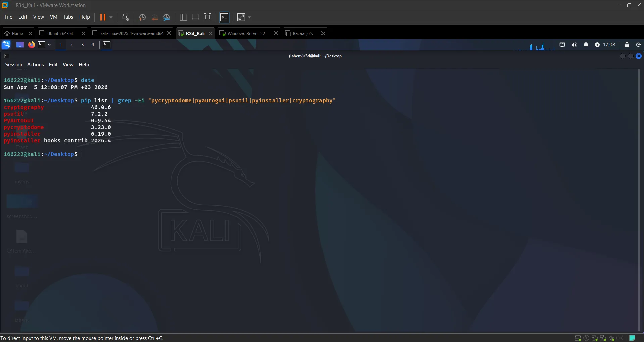This screenshot has height=342, width=644.
Task: Open the VMware View menu
Action: pyautogui.click(x=38, y=17)
